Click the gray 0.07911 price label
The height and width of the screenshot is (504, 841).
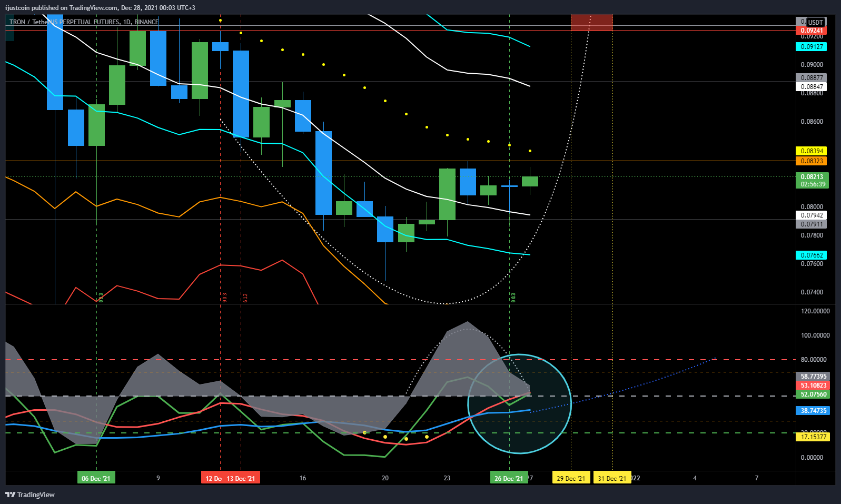click(812, 224)
